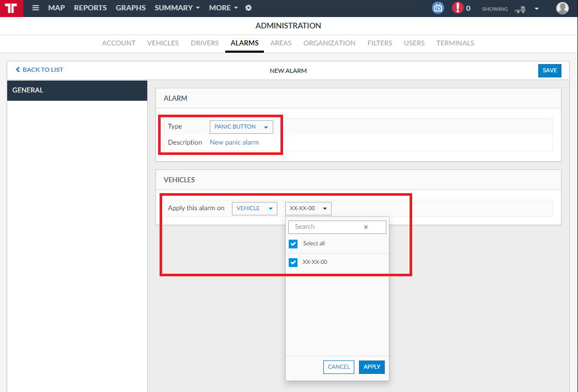Open the red alert notifications icon
The height and width of the screenshot is (392, 578).
(458, 8)
